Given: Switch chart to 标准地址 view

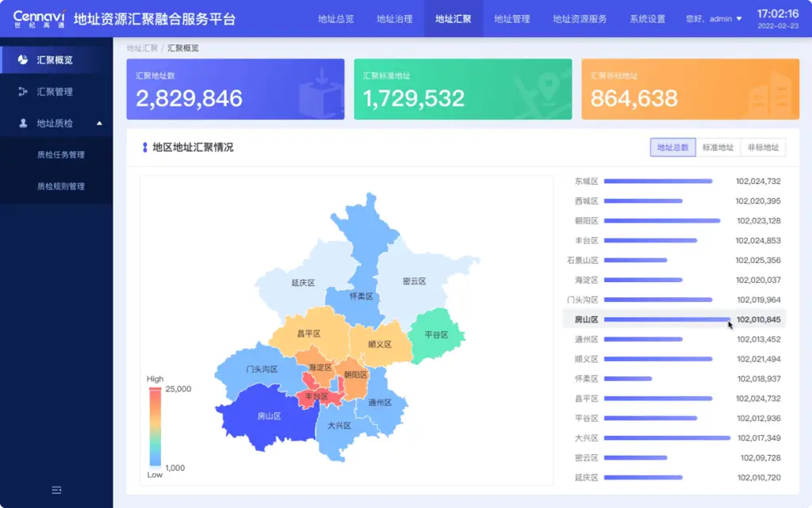Looking at the screenshot, I should click(x=718, y=147).
